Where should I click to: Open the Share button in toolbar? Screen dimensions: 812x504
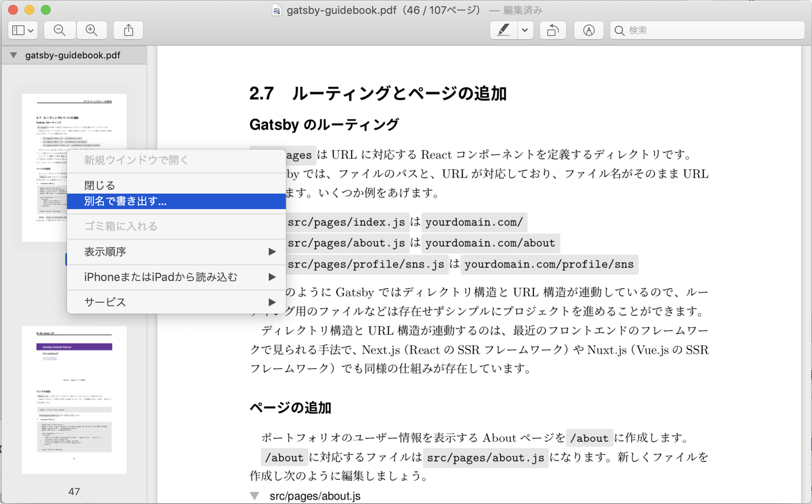tap(128, 30)
